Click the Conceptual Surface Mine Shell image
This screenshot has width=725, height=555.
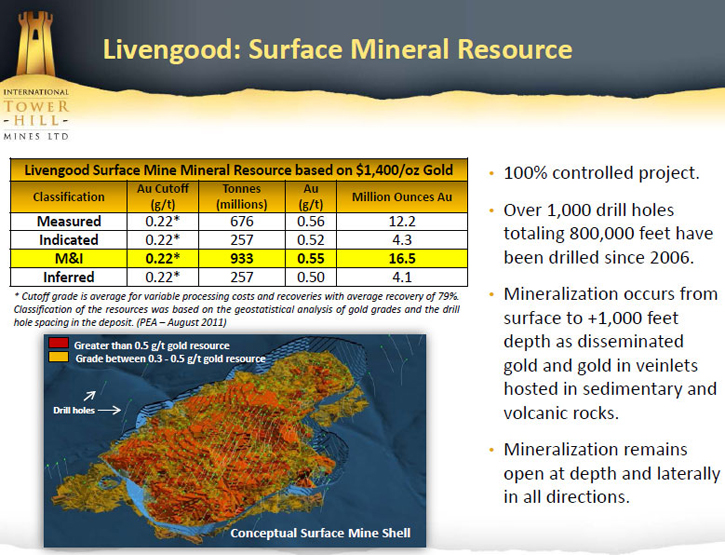(235, 440)
